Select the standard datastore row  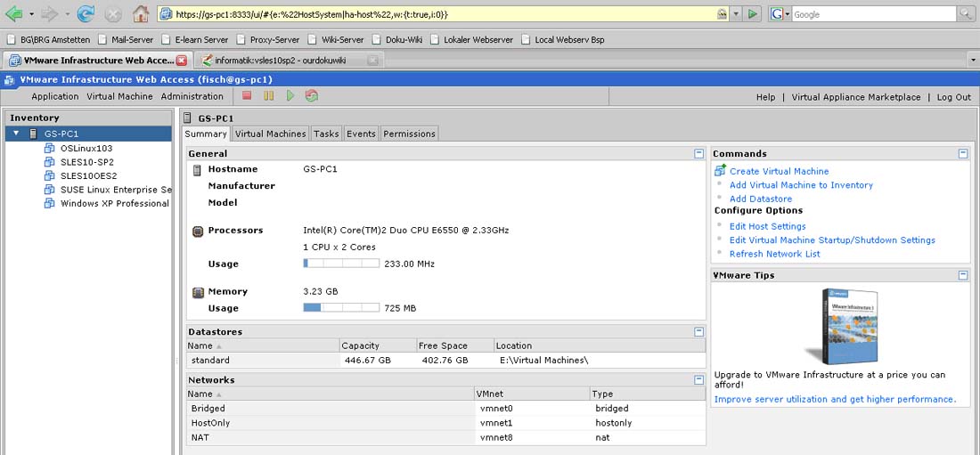click(446, 360)
